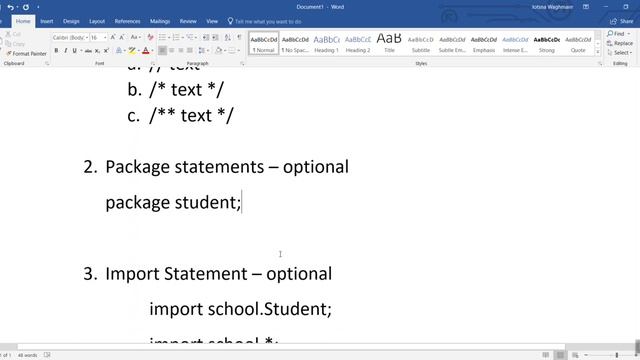Image resolution: width=640 pixels, height=360 pixels.
Task: Click the red font color button
Action: [146, 51]
